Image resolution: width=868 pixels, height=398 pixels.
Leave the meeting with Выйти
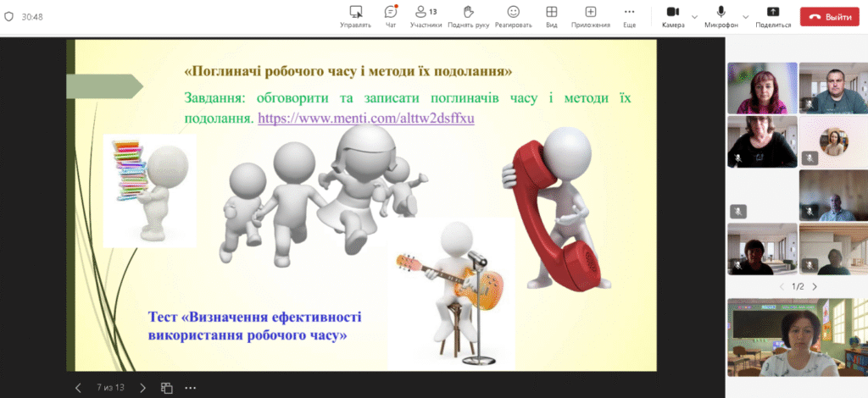(831, 17)
